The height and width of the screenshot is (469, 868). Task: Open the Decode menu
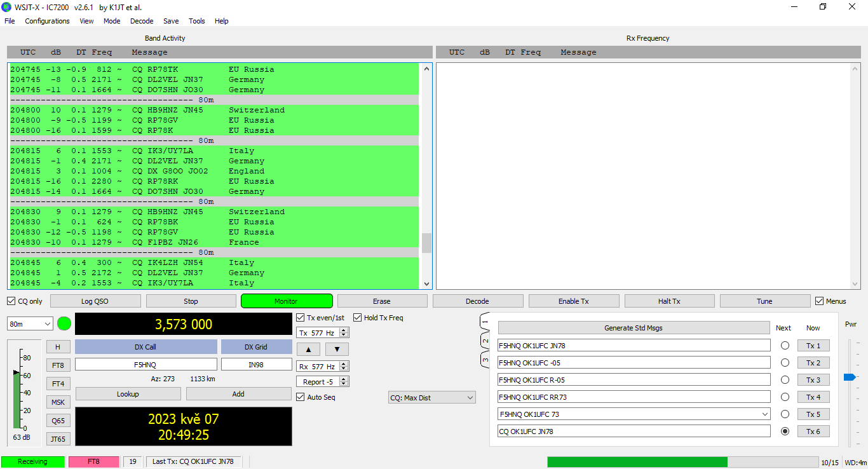pos(142,21)
